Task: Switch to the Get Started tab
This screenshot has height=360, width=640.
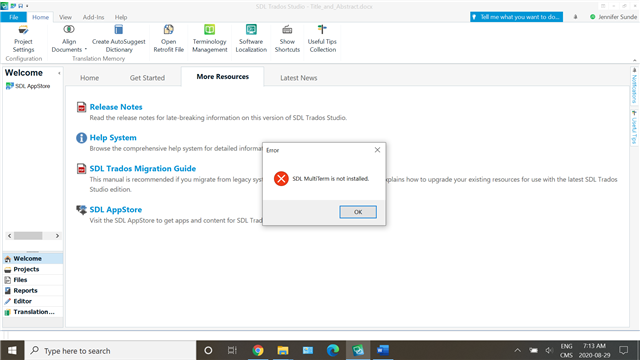Action: pos(147,78)
